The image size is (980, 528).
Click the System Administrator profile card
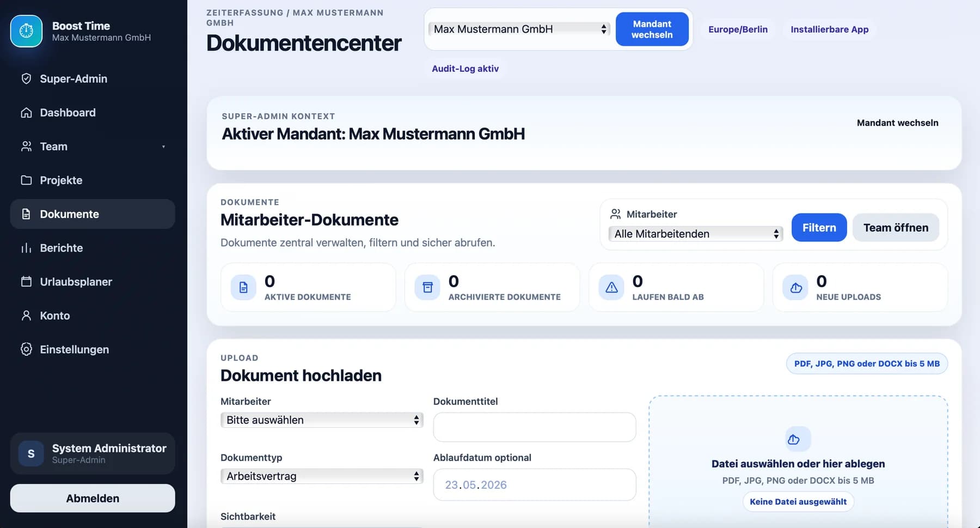(93, 453)
